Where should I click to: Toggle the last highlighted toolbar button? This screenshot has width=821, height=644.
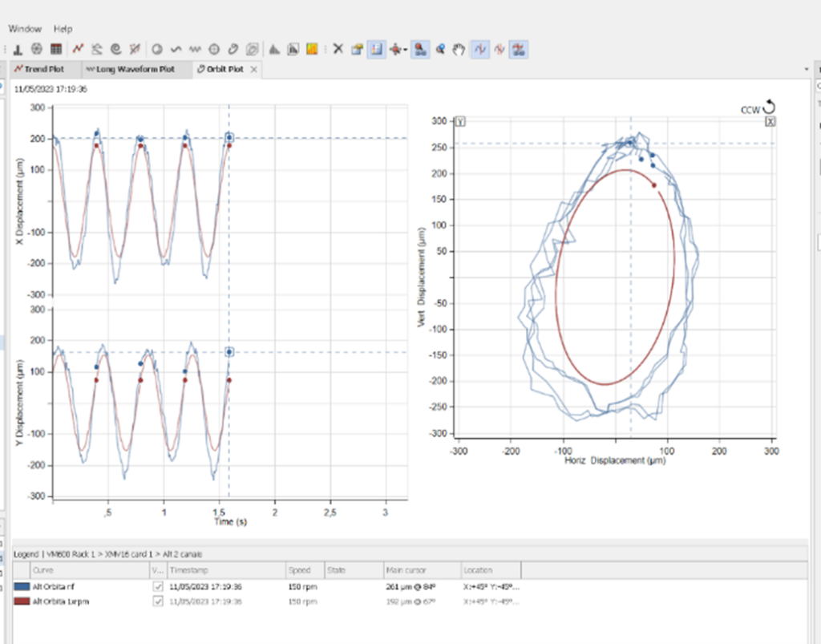519,49
